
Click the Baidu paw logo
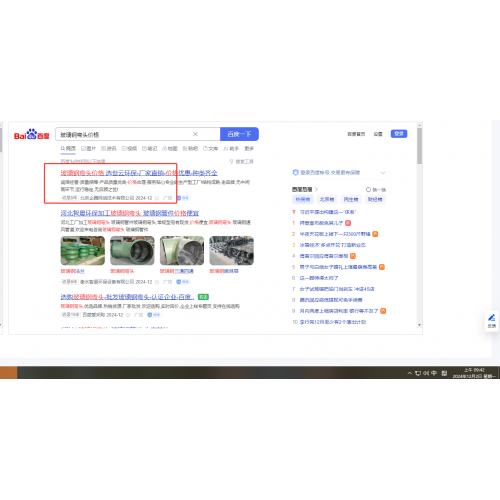(32, 134)
